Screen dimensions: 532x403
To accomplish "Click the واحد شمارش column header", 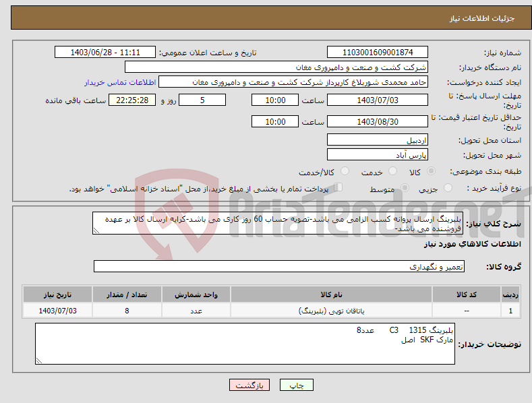I will coord(196,294).
